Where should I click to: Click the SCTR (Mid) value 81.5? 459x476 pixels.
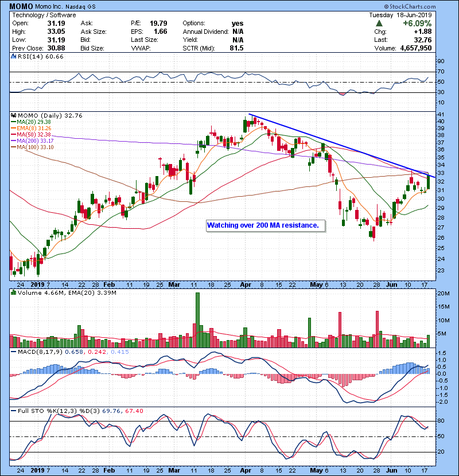[x=236, y=48]
